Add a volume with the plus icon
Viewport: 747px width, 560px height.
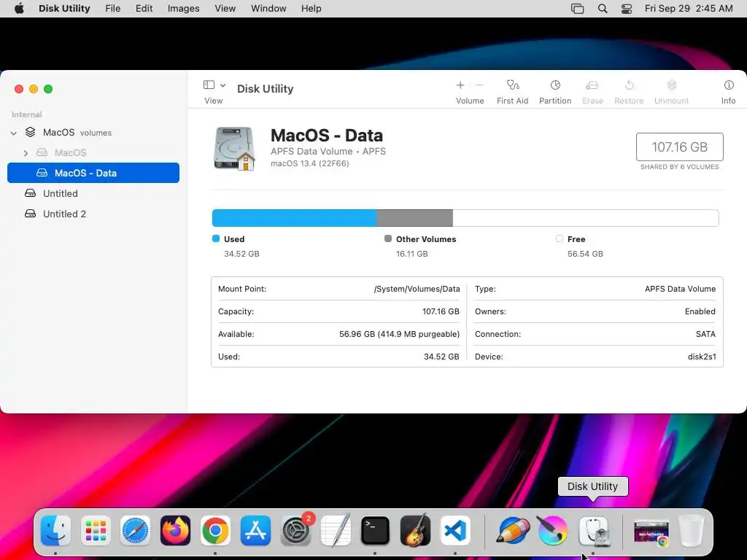point(460,85)
